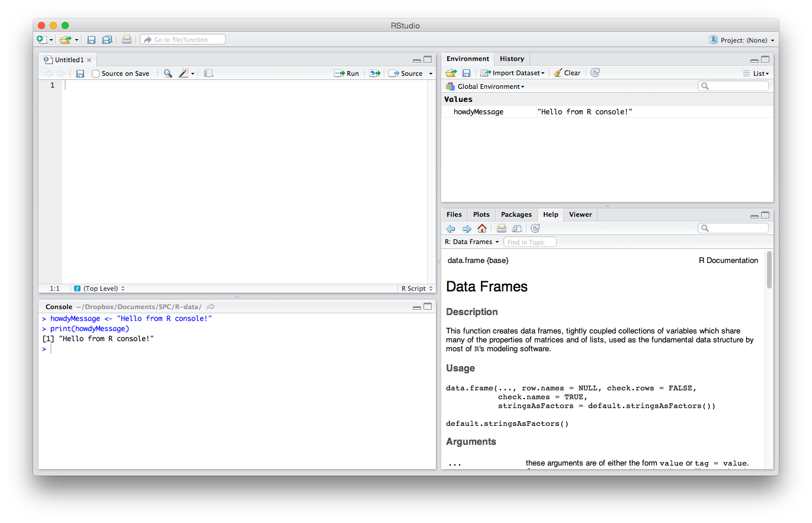Refresh the Help topic

point(535,229)
